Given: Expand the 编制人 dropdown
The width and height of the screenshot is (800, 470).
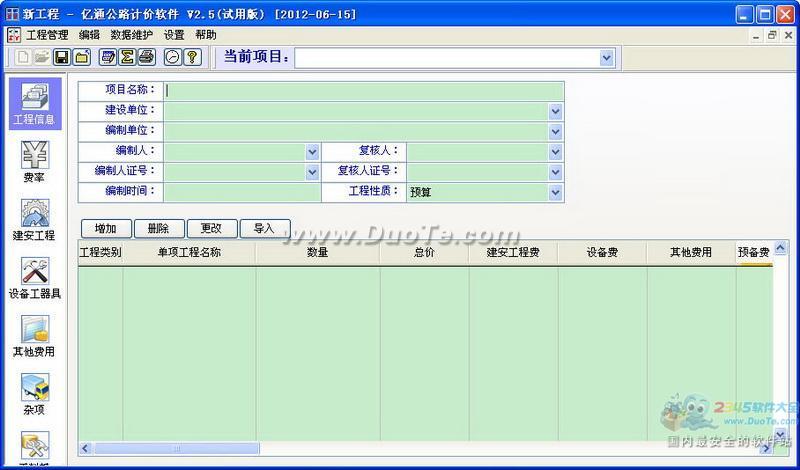Looking at the screenshot, I should tap(312, 152).
